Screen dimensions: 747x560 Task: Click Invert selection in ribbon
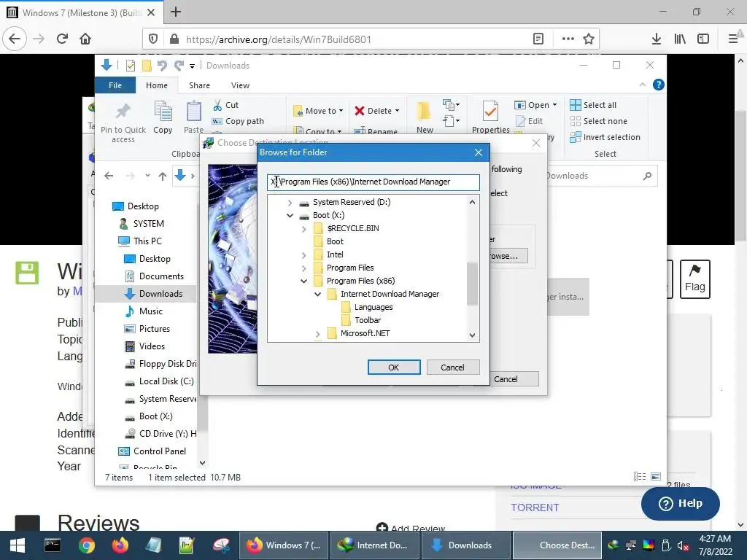coord(605,137)
